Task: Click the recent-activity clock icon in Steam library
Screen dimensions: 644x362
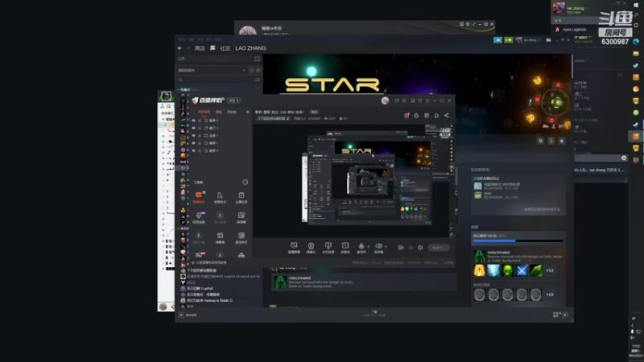Action: [252, 70]
